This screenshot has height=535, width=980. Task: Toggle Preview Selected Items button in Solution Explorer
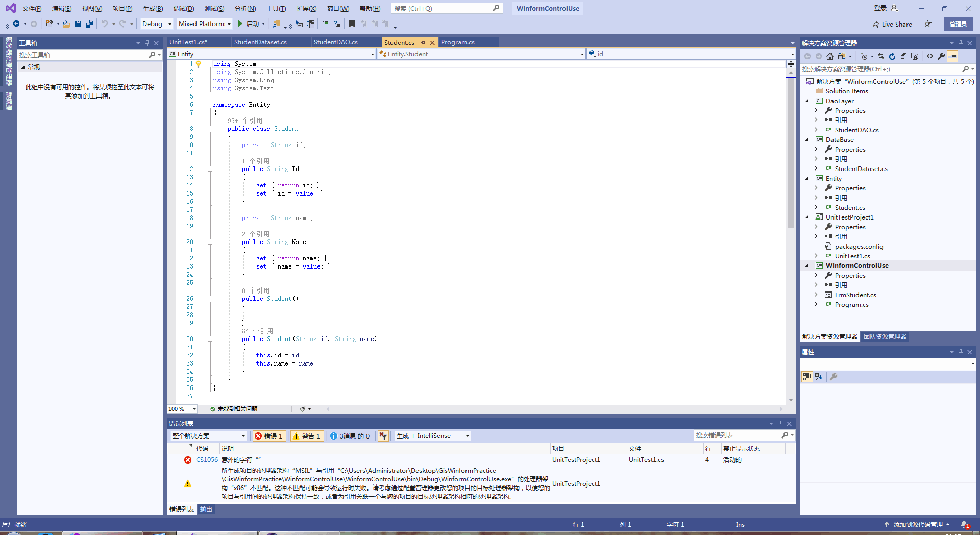952,56
